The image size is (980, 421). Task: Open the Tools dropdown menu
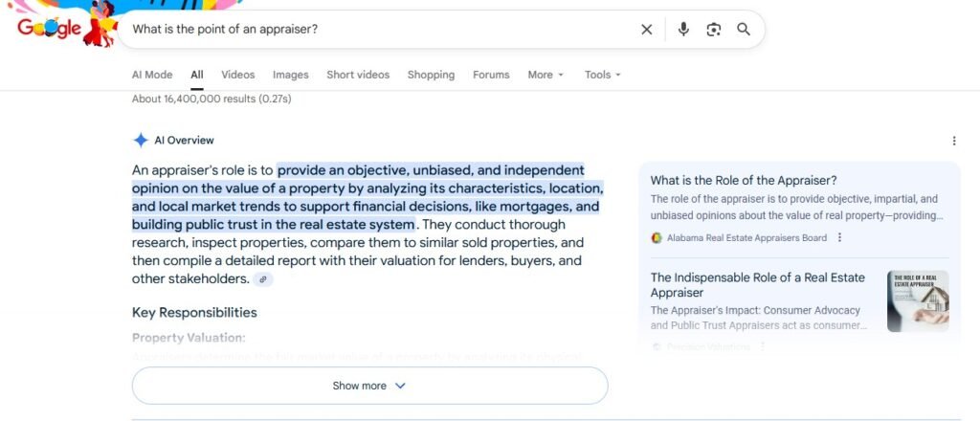(603, 75)
